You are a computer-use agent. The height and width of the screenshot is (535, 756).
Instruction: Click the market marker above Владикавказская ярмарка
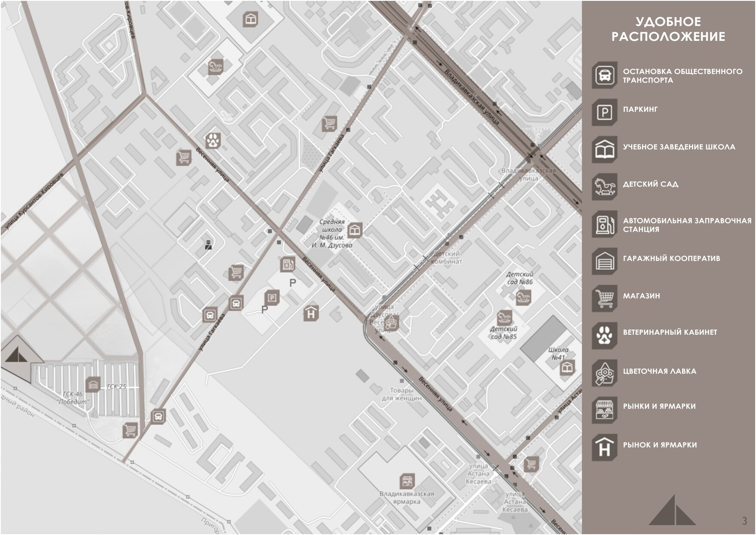pos(407,482)
